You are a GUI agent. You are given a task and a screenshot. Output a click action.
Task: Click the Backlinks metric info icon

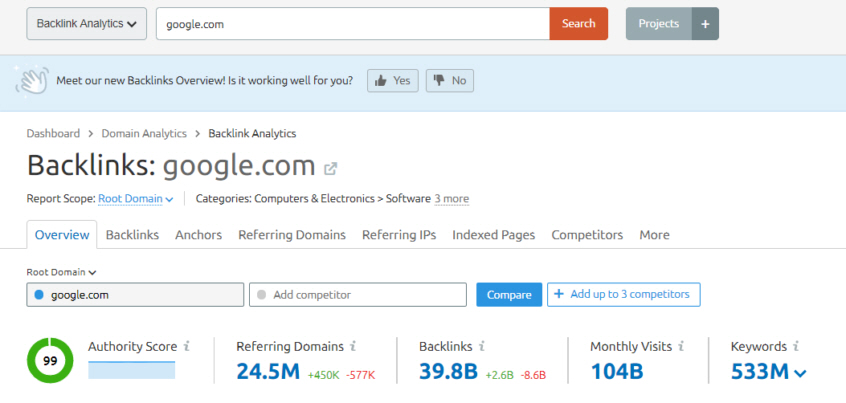pyautogui.click(x=482, y=346)
